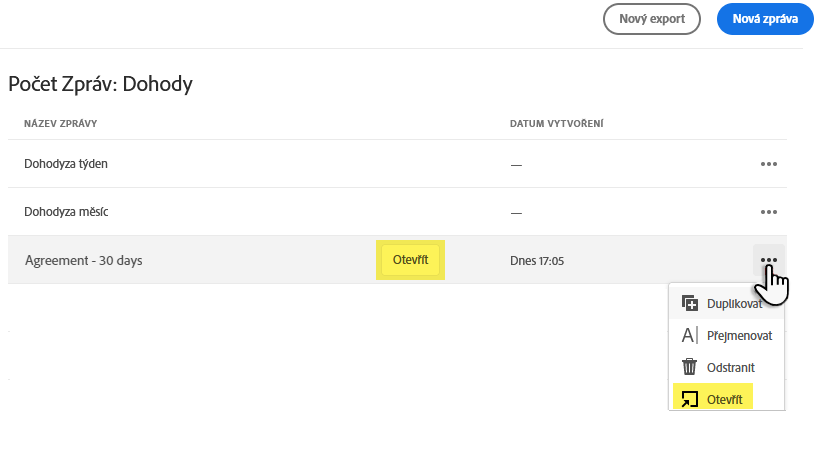Click the Přejmenovat rename icon
Screen dimensions: 830x455
click(x=689, y=335)
